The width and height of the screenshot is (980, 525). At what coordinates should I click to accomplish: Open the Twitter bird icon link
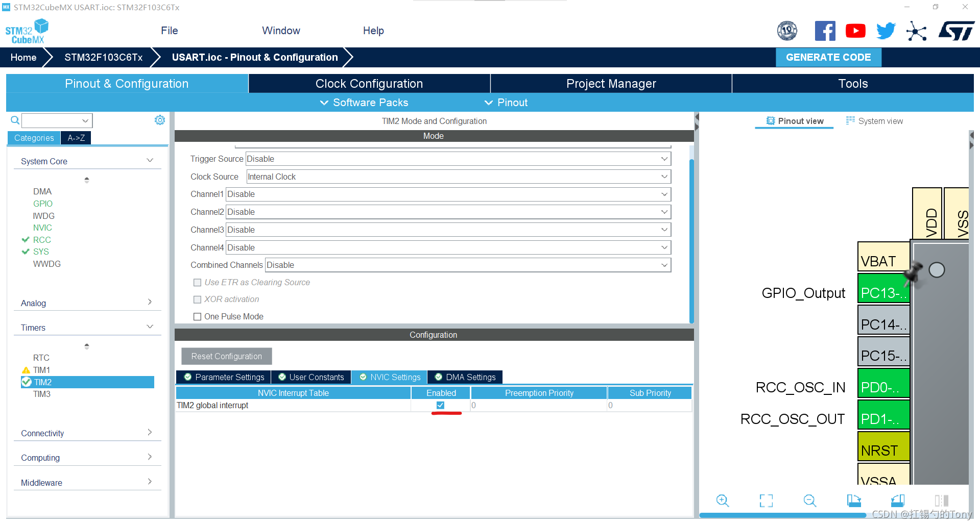pyautogui.click(x=886, y=31)
